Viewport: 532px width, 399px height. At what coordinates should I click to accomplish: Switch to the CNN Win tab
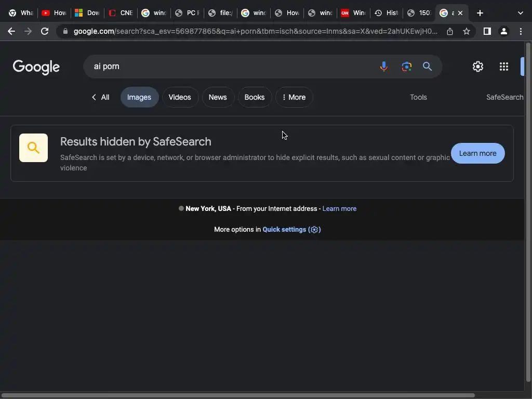[353, 13]
